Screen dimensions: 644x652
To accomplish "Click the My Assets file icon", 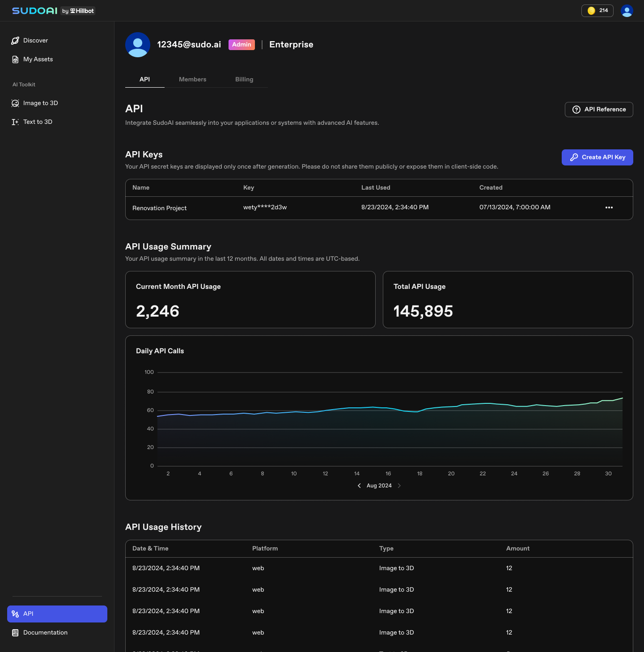I will coord(15,59).
